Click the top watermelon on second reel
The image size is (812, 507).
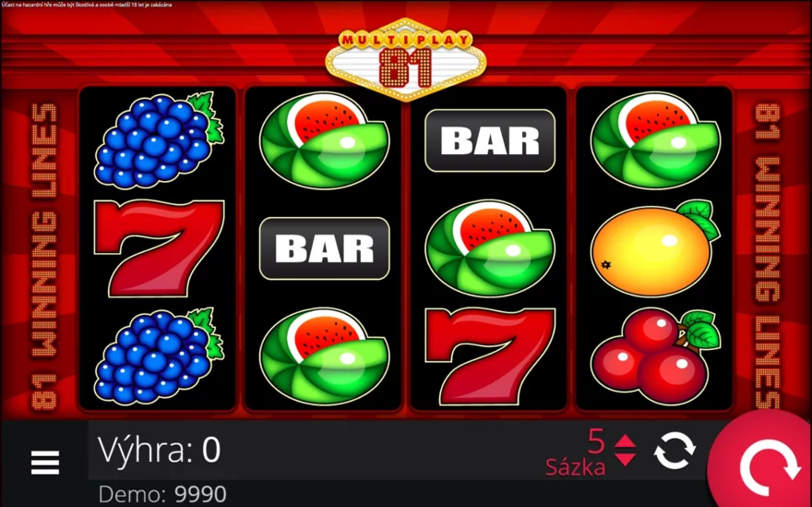point(325,140)
